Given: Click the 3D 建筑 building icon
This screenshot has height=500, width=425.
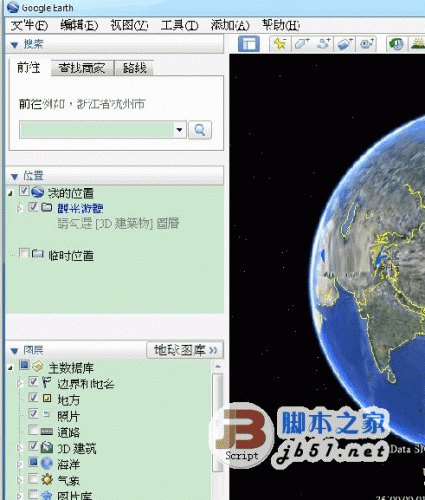Looking at the screenshot, I should 47,447.
